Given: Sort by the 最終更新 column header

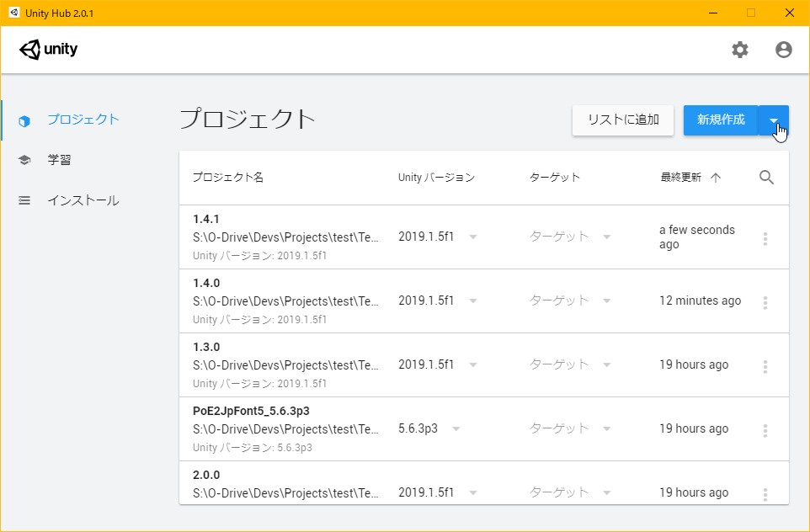Looking at the screenshot, I should (681, 177).
